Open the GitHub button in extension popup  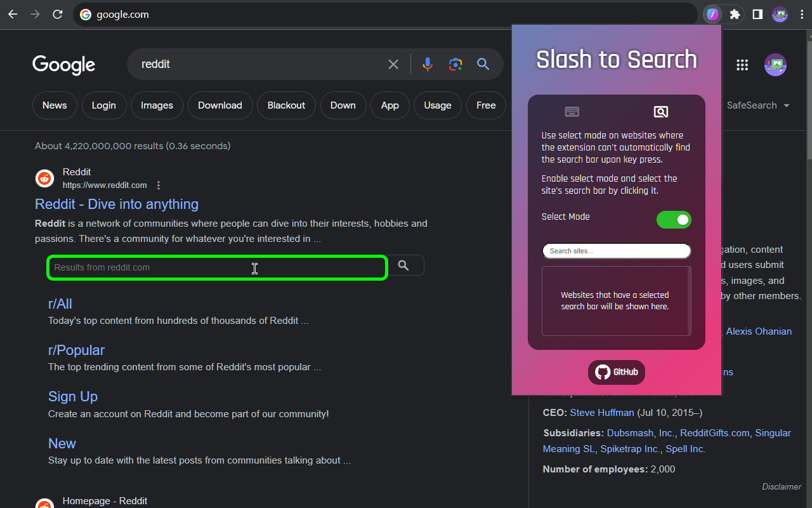(617, 372)
